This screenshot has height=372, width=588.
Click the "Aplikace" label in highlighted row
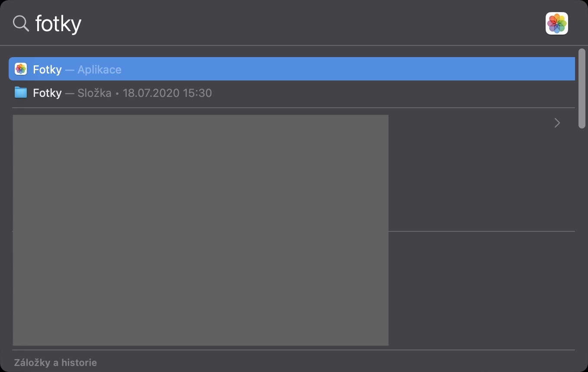[x=99, y=70]
